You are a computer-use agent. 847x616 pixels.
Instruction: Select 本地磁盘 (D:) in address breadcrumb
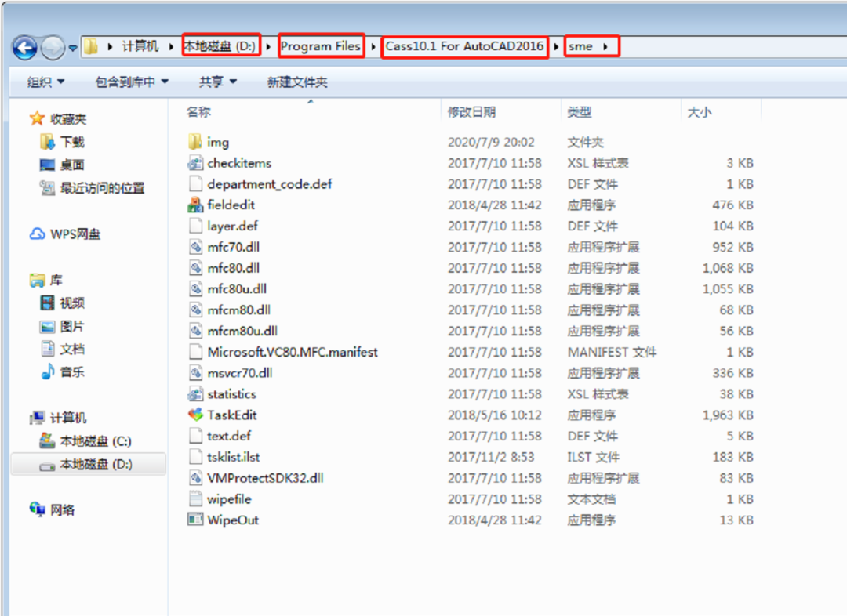[220, 46]
